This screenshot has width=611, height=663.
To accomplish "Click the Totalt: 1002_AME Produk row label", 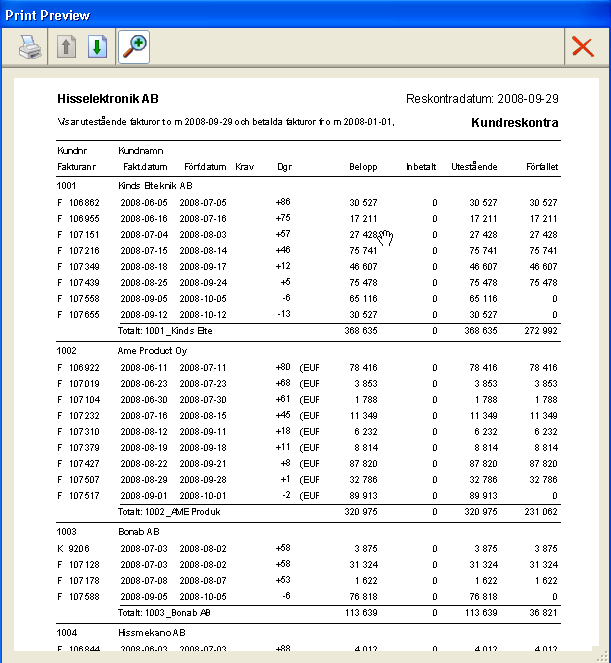I will click(x=169, y=512).
